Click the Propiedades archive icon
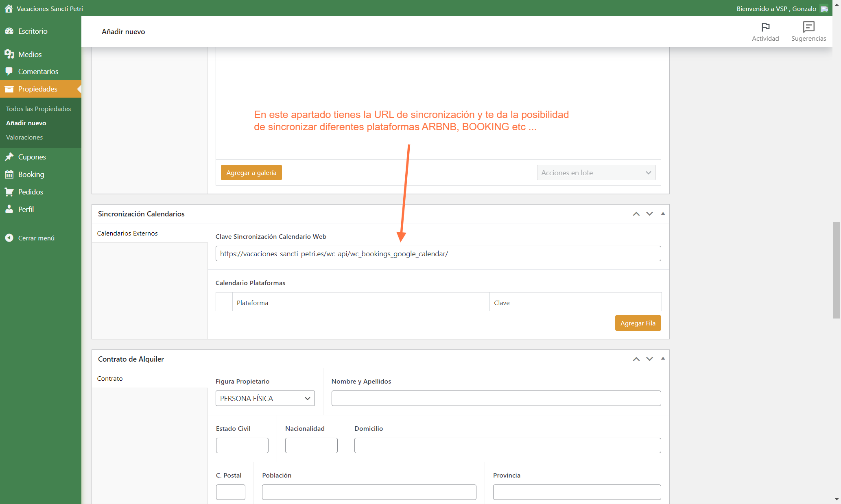This screenshot has width=841, height=504. tap(9, 89)
